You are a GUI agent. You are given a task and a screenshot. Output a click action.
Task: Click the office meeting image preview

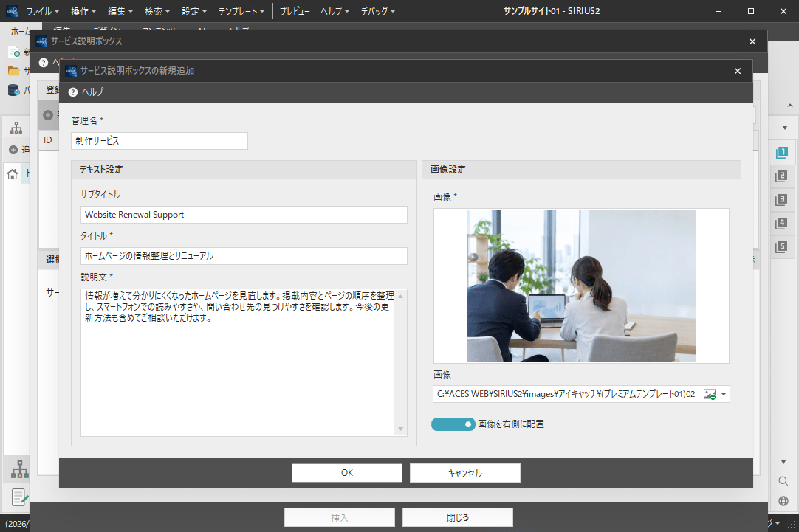[581, 286]
